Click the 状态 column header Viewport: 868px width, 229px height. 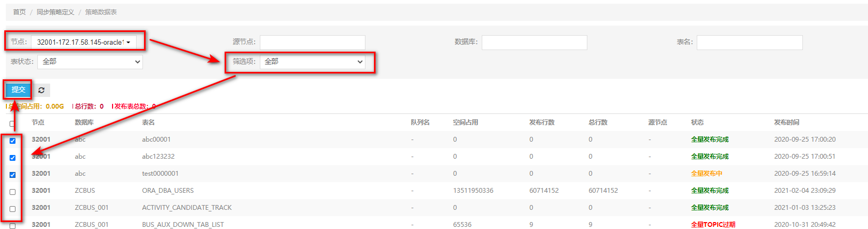click(697, 122)
